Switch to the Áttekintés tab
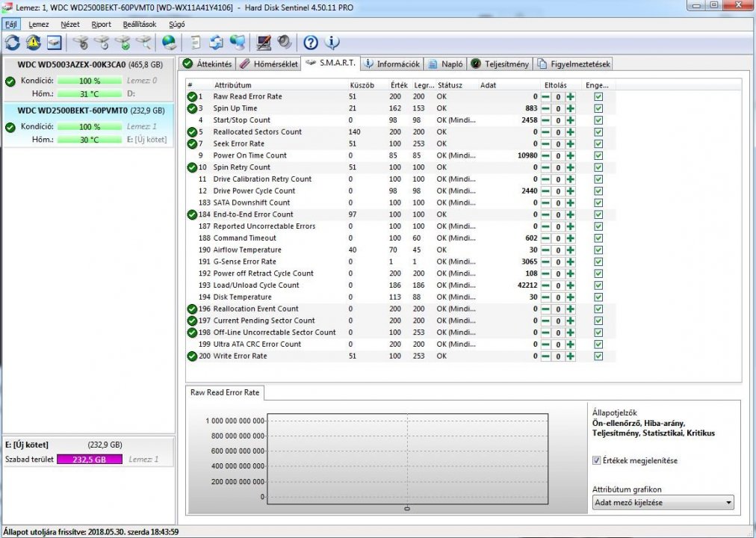 208,64
